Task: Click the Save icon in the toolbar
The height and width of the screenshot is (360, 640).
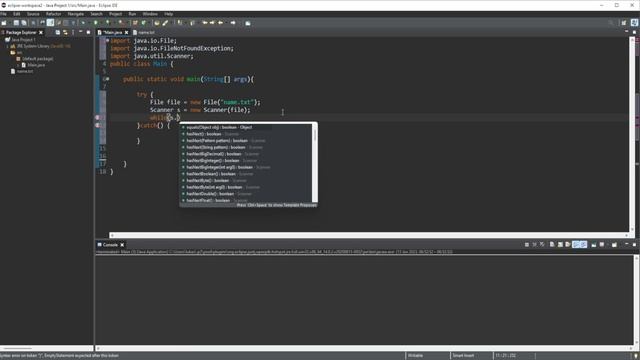Action: (x=16, y=23)
